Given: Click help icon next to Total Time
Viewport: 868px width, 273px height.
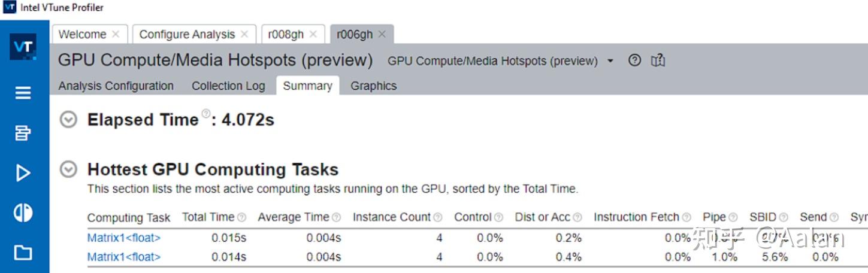Looking at the screenshot, I should 241,217.
